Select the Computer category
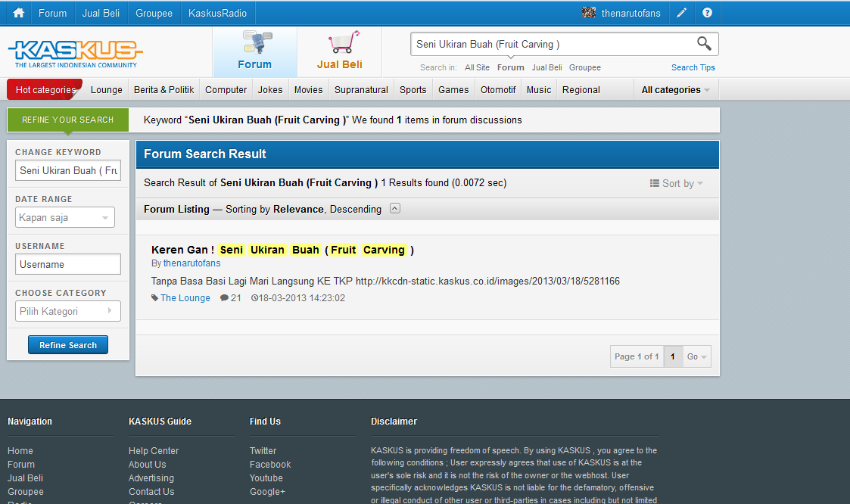The width and height of the screenshot is (850, 504). coord(226,90)
